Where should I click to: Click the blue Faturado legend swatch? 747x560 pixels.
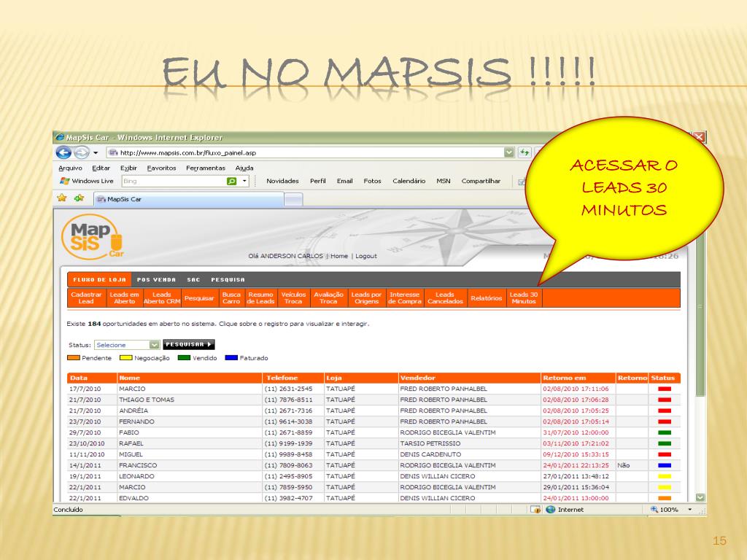[x=231, y=357]
